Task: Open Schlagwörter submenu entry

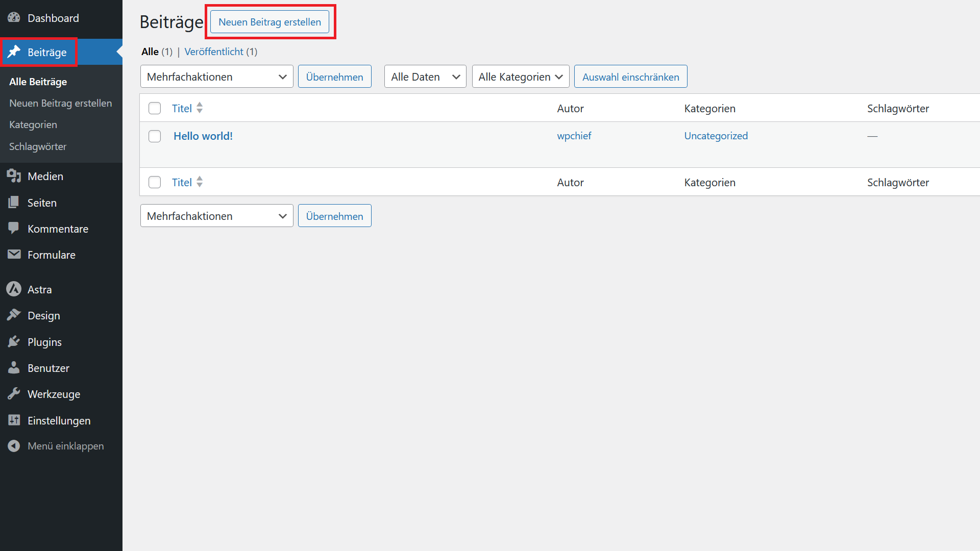Action: (38, 146)
